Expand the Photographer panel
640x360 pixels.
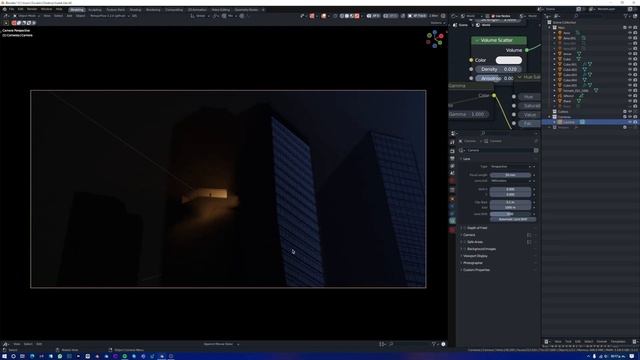pyautogui.click(x=472, y=263)
